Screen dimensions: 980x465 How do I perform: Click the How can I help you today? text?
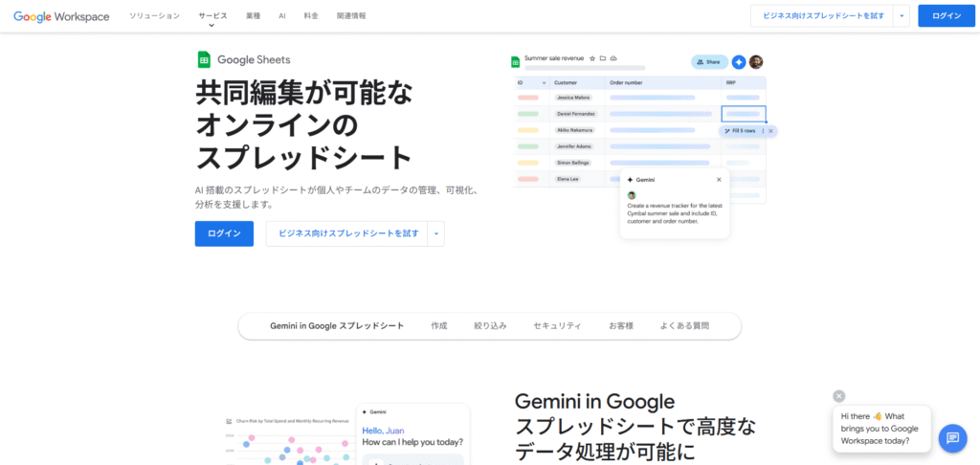tap(412, 442)
